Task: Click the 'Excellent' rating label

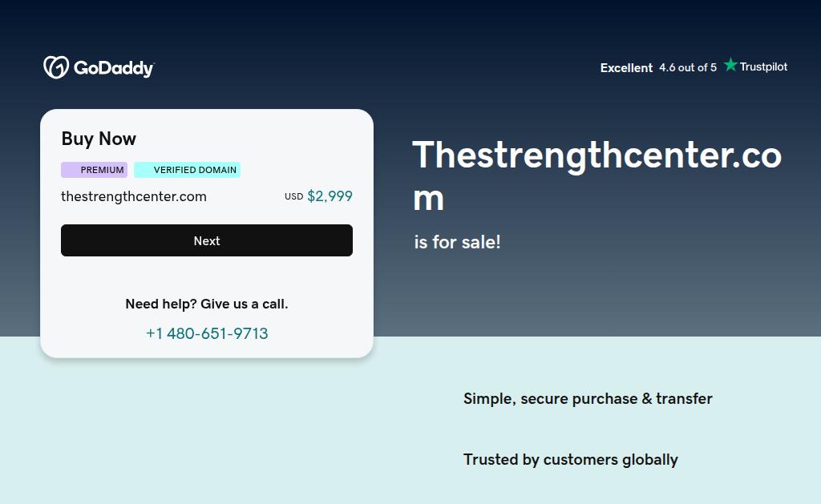Action: (626, 68)
